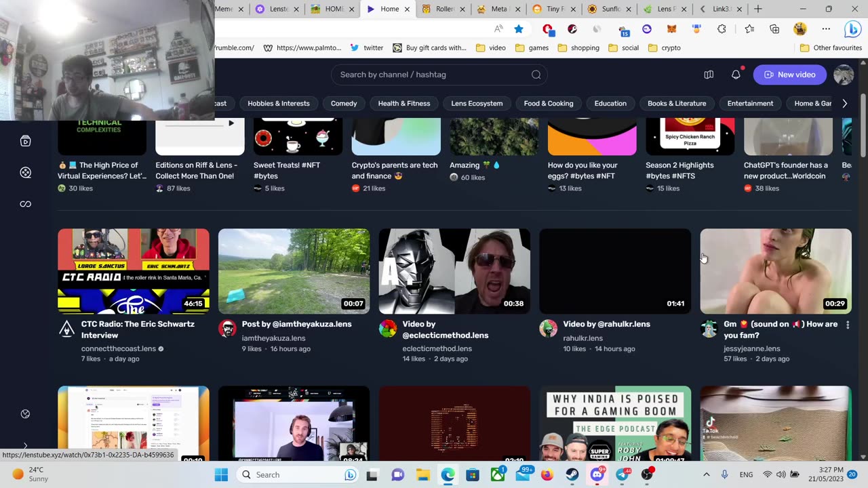The image size is (868, 488).
Task: Open the rahulkr.lens channel avatar
Action: click(548, 329)
